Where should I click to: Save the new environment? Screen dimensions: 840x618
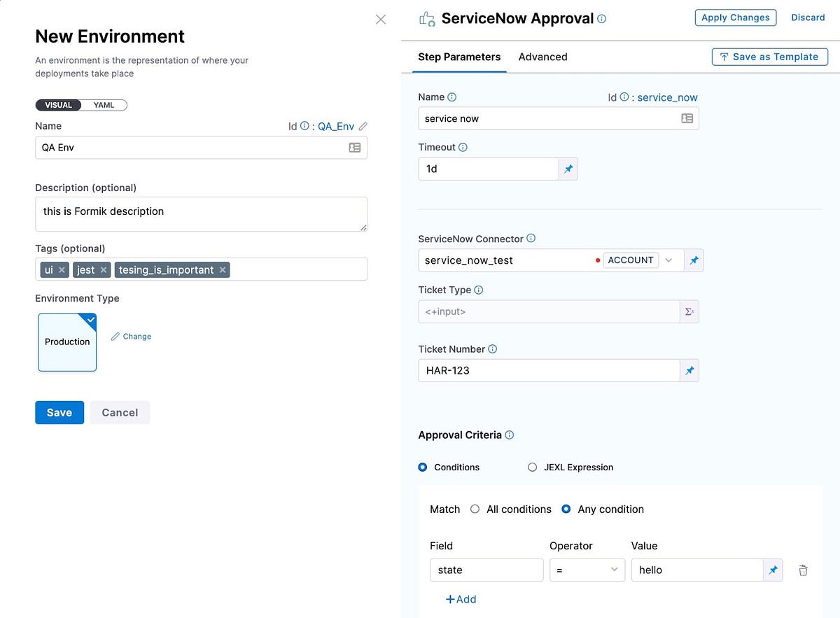[x=59, y=412]
